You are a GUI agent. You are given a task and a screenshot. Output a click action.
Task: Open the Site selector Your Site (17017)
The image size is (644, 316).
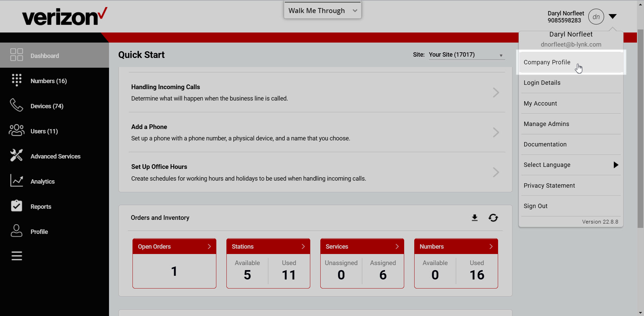466,55
